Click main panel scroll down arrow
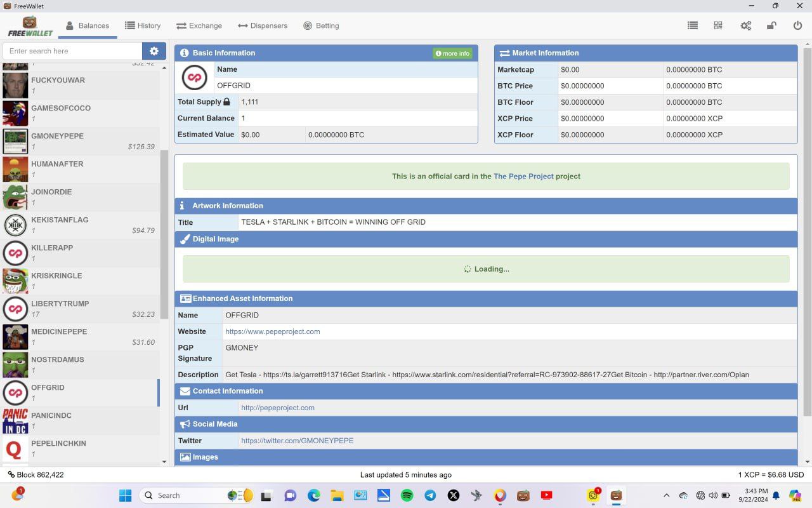The height and width of the screenshot is (508, 812). (807, 462)
